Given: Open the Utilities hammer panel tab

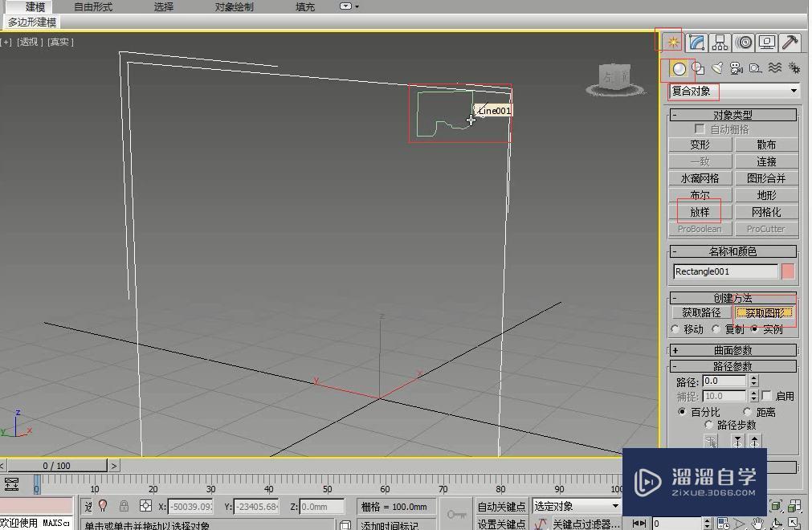Looking at the screenshot, I should 790,42.
